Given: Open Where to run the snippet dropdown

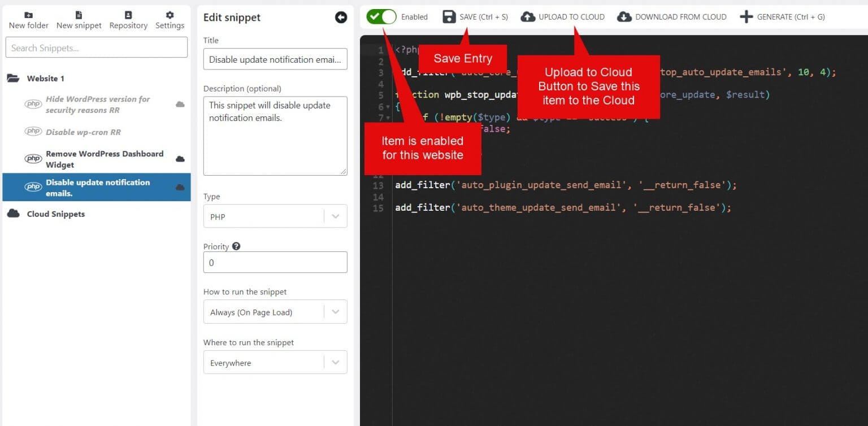Looking at the screenshot, I should pos(275,363).
